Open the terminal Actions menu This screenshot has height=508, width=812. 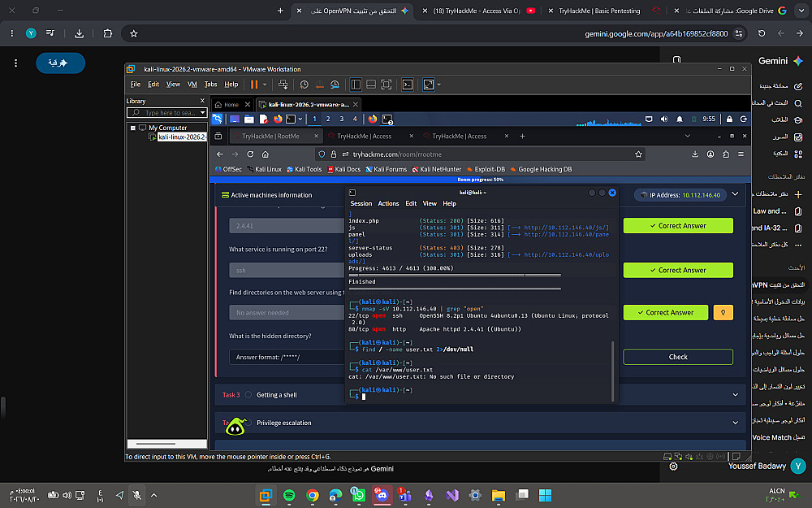[x=388, y=204]
